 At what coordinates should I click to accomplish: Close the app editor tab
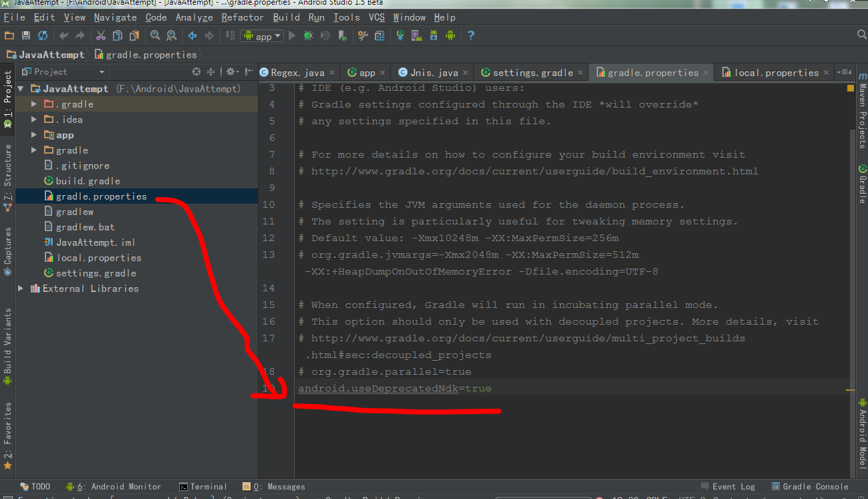[x=383, y=73]
